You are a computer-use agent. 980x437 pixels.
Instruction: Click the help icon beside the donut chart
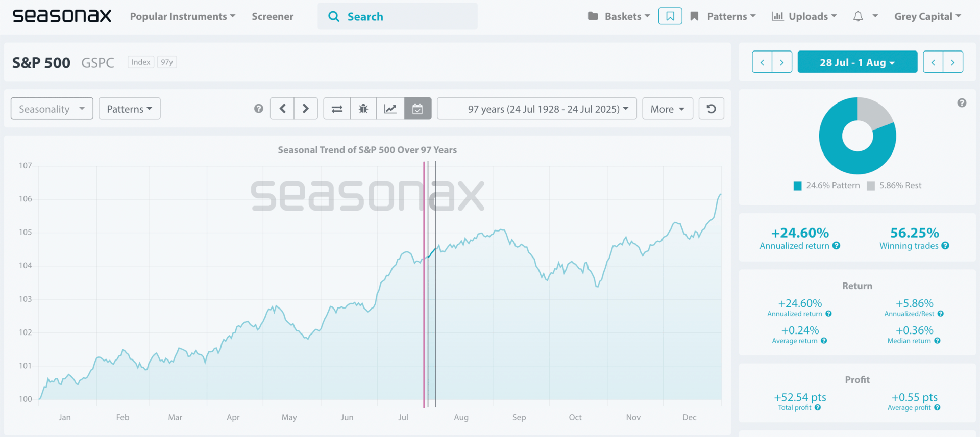tap(962, 103)
